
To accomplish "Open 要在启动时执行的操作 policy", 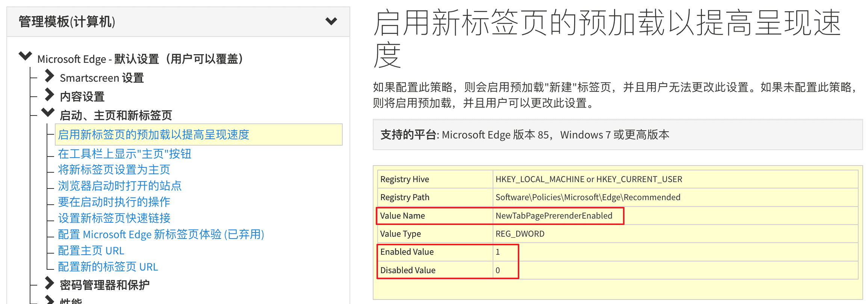I will (114, 202).
